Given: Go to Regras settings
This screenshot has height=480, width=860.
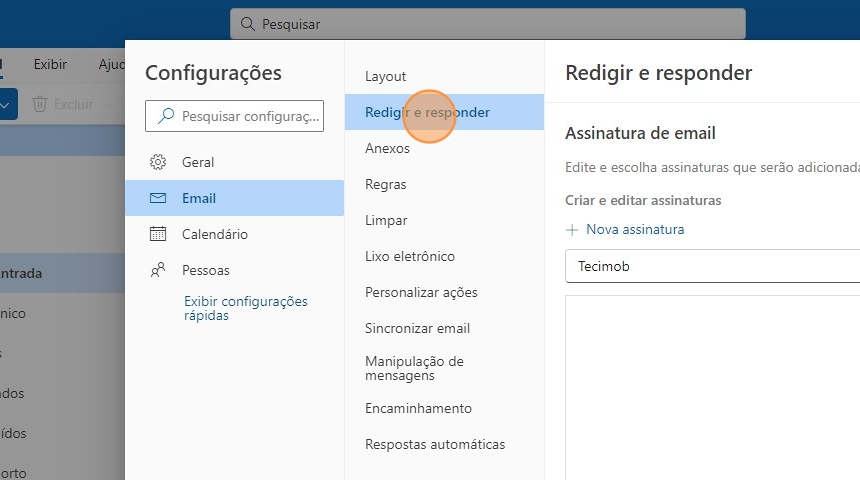Looking at the screenshot, I should click(386, 184).
